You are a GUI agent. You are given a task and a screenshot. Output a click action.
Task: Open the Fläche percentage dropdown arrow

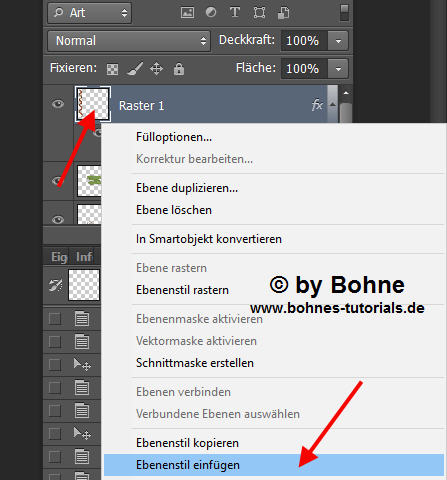coord(338,69)
